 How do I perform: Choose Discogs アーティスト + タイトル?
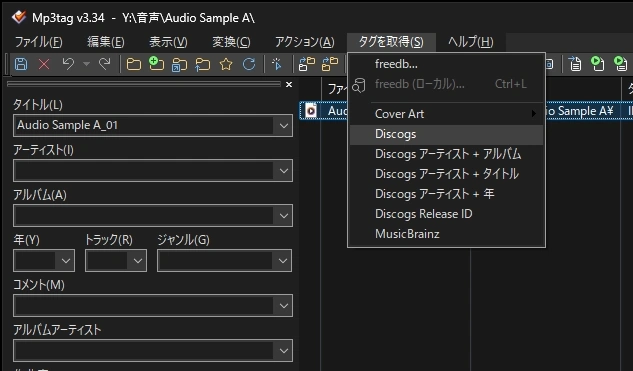(x=446, y=174)
